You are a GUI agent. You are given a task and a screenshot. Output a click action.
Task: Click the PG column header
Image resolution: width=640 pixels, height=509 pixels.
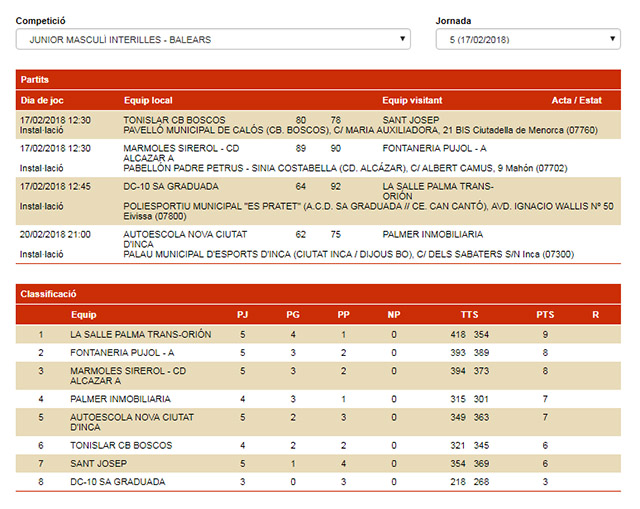click(x=292, y=314)
